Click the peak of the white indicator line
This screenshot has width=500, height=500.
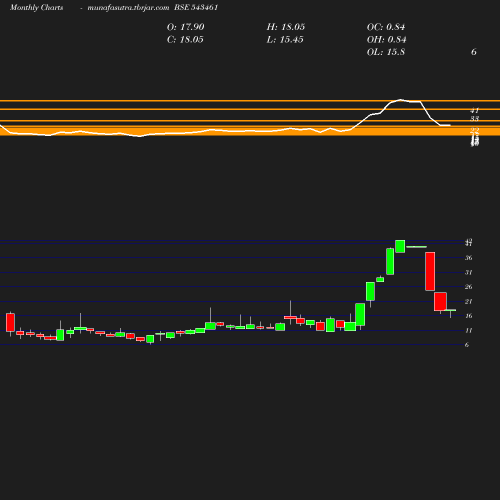tap(400, 99)
